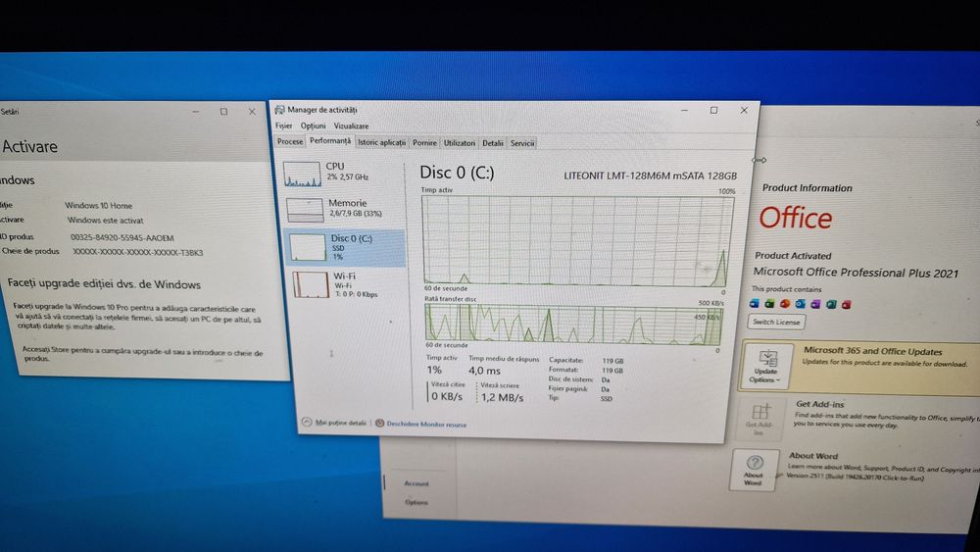Collapse view with the Mai puține detalii arrow
This screenshot has height=552, width=980.
click(x=306, y=422)
